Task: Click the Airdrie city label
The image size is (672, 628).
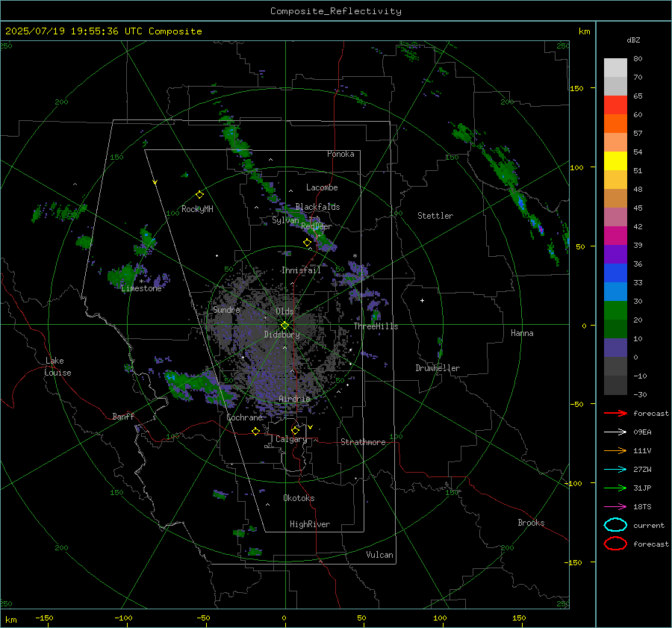Action: coord(294,399)
